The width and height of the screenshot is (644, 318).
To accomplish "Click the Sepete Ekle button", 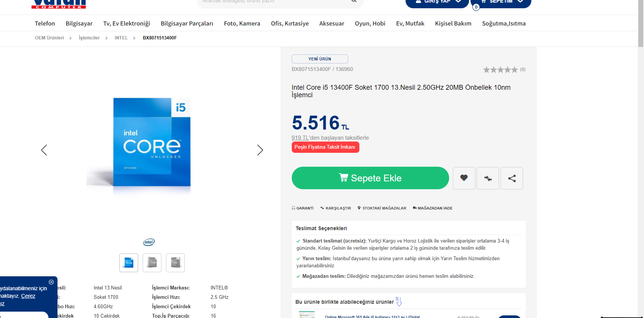I will 370,178.
